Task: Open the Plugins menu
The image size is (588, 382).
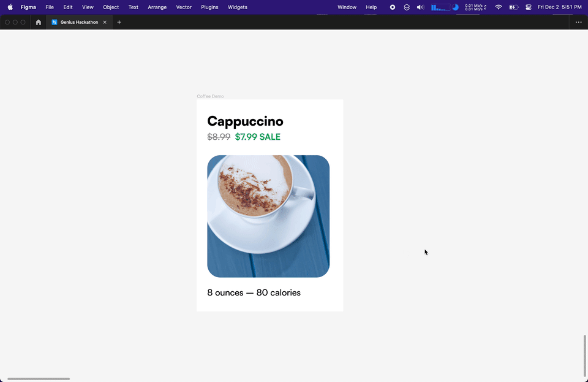Action: [x=209, y=7]
